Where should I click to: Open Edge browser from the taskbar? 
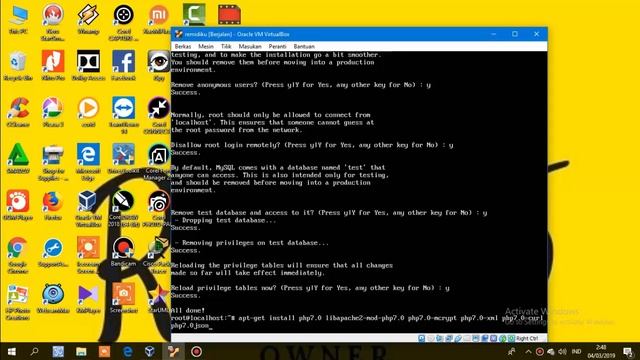tap(128, 351)
